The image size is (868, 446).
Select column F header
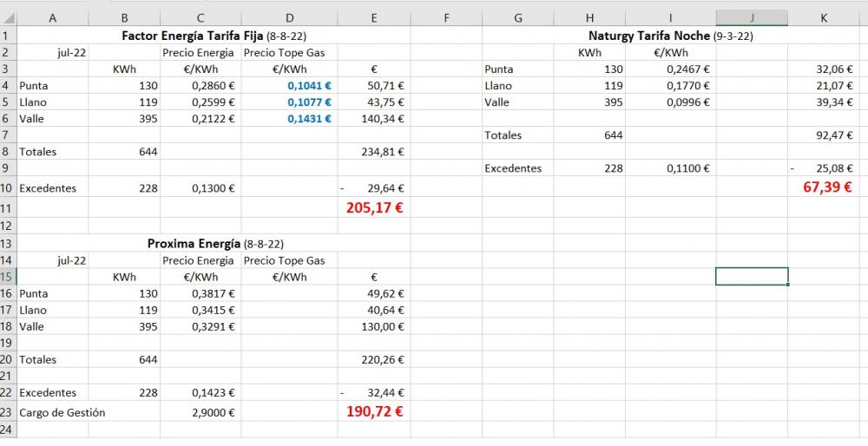[446, 18]
